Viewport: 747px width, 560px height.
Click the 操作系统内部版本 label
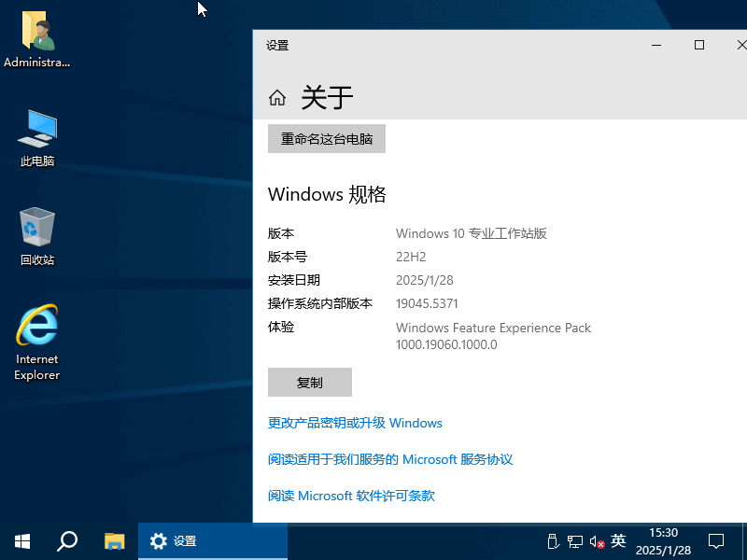coord(320,303)
